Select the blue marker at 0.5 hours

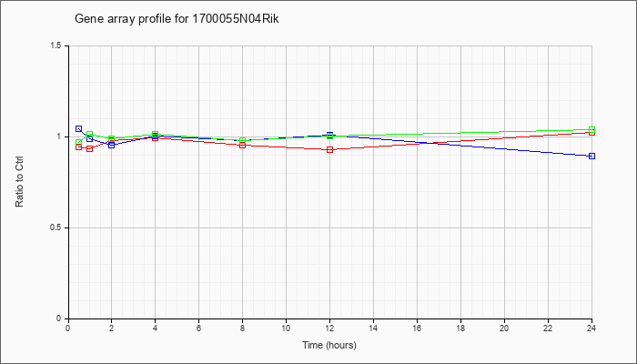pyautogui.click(x=79, y=129)
